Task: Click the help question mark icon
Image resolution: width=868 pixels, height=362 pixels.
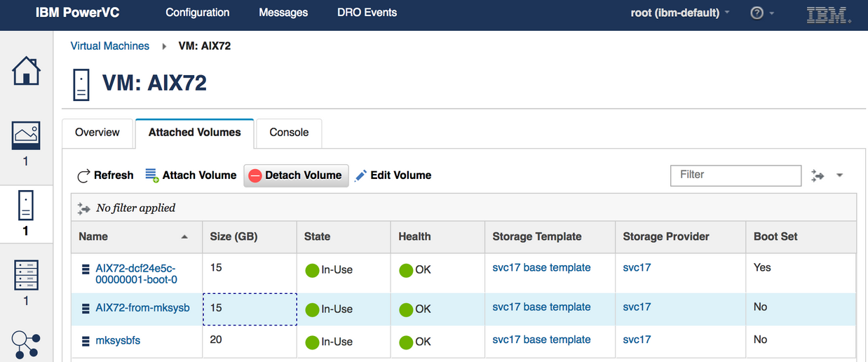Action: (x=757, y=13)
